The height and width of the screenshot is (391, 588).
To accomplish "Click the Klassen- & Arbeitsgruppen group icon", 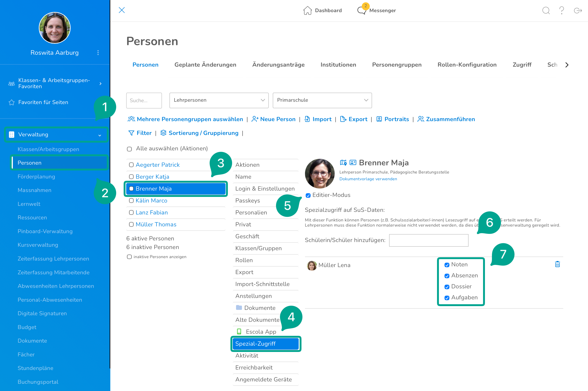I will pos(11,83).
